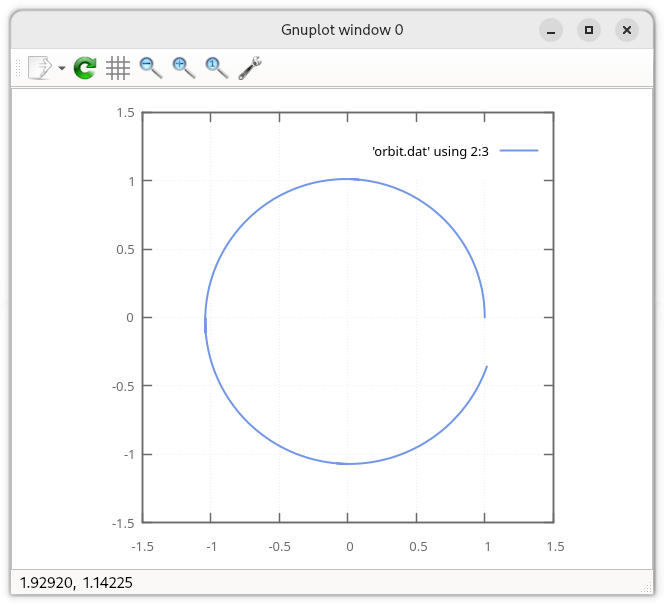
Task: Close Gnuplot window 0
Action: click(x=626, y=30)
